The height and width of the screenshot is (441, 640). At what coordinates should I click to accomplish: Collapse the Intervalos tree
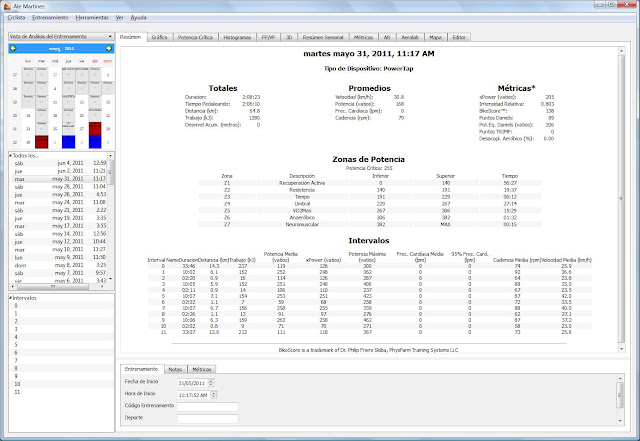pyautogui.click(x=11, y=298)
